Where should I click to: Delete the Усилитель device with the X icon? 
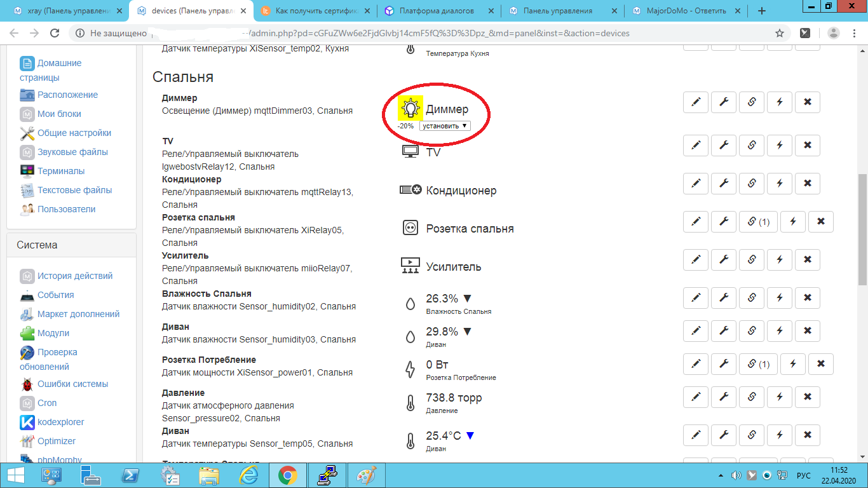[807, 259]
